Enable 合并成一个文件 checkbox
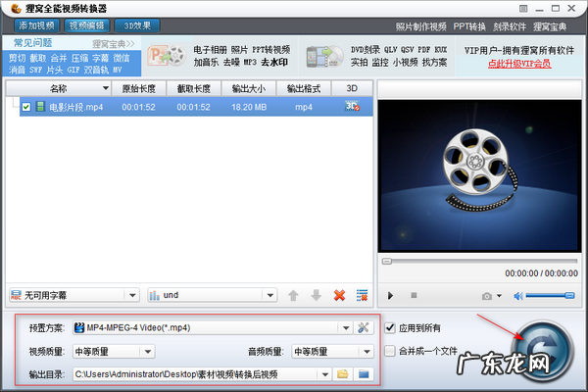The width and height of the screenshot is (588, 392). click(x=391, y=350)
